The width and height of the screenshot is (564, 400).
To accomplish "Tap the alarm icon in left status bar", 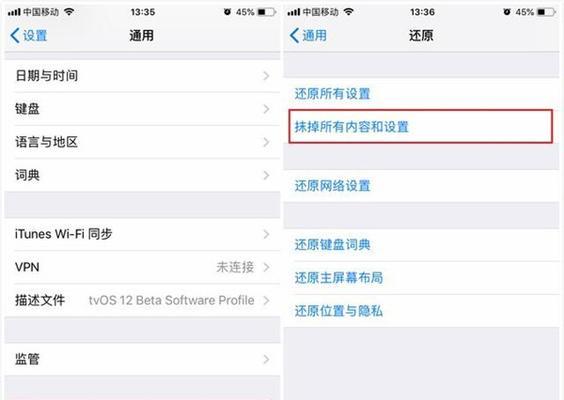I will [x=227, y=12].
